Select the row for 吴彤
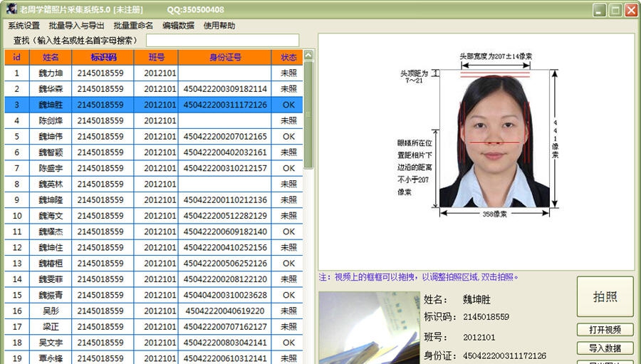Screen dimensions: 641x364 tap(154, 311)
